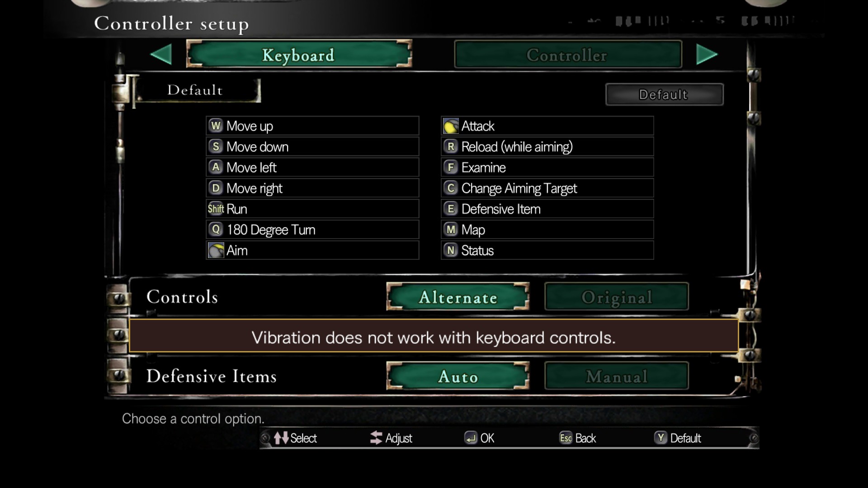Viewport: 868px width, 488px height.
Task: Switch Defensive Items to Manual
Action: (617, 376)
